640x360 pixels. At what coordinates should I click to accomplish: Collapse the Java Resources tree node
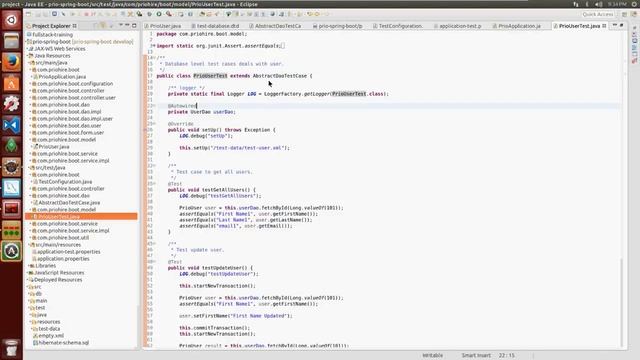pos(28,56)
